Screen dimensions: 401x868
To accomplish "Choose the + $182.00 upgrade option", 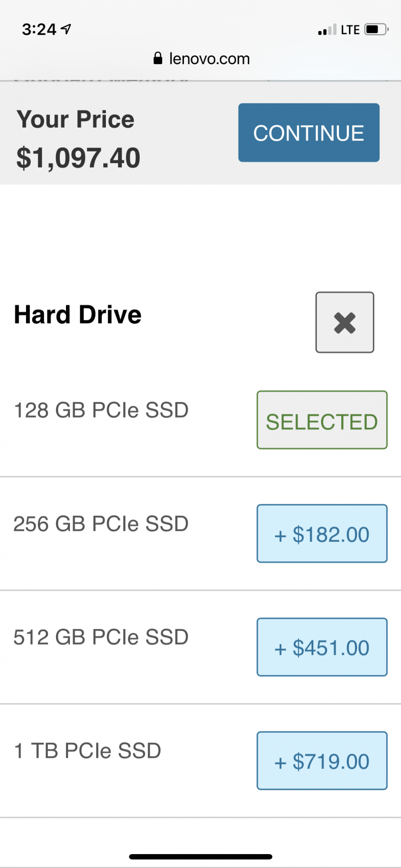I will pyautogui.click(x=322, y=533).
